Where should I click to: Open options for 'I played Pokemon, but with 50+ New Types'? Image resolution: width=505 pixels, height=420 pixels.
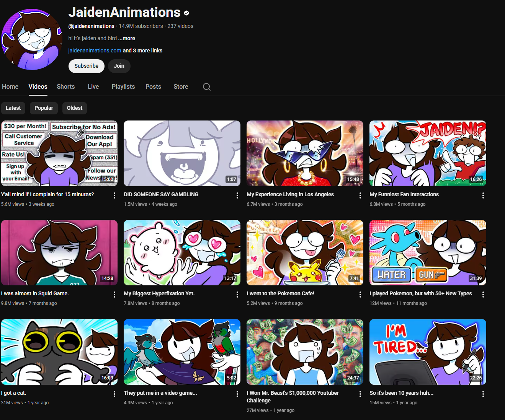click(483, 295)
